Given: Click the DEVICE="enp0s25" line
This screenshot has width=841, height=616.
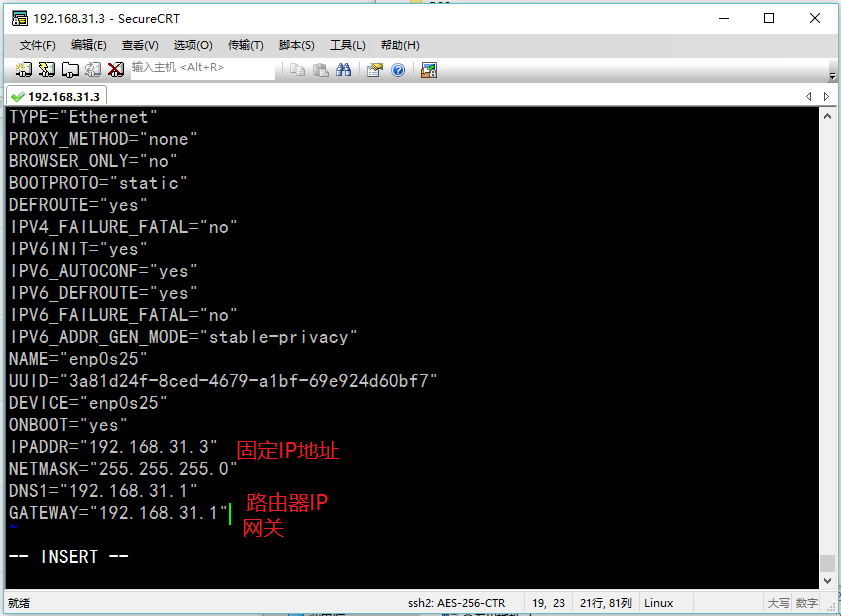Looking at the screenshot, I should pyautogui.click(x=88, y=403).
